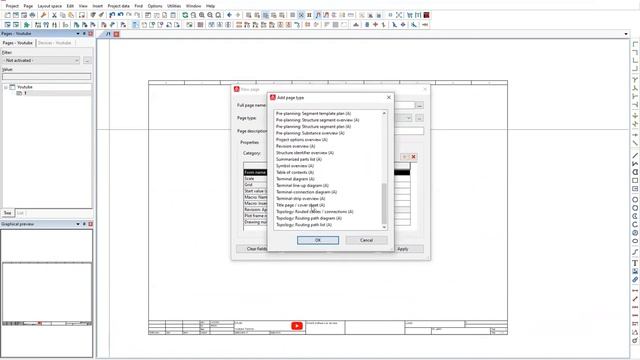This screenshot has height=360, width=640.
Task: Select 'Revision overview (A)' entry
Action: click(x=296, y=146)
